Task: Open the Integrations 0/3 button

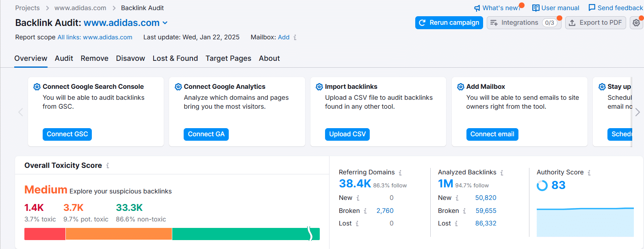Action: pyautogui.click(x=524, y=23)
